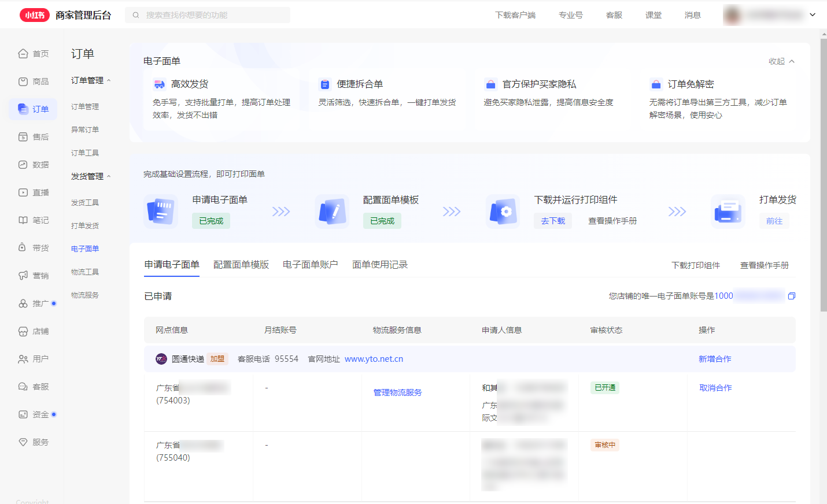This screenshot has width=827, height=504.
Task: Collapse the 电子面单 banner with 收起
Action: point(781,61)
